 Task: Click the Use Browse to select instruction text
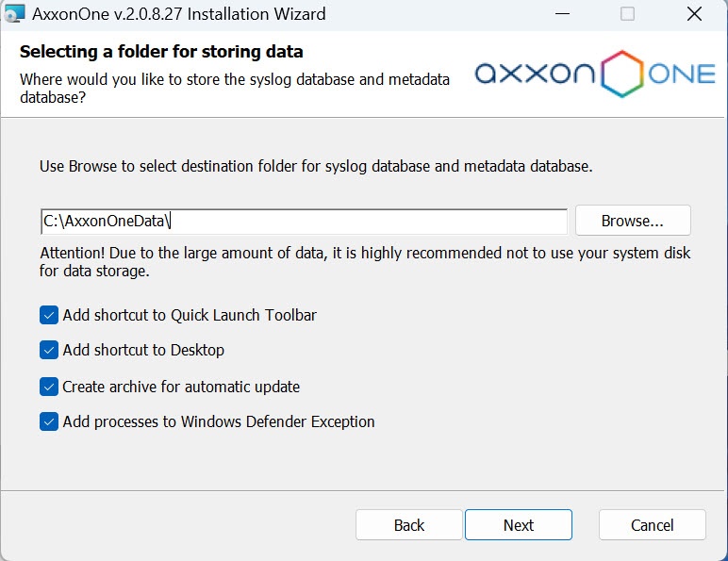point(316,166)
